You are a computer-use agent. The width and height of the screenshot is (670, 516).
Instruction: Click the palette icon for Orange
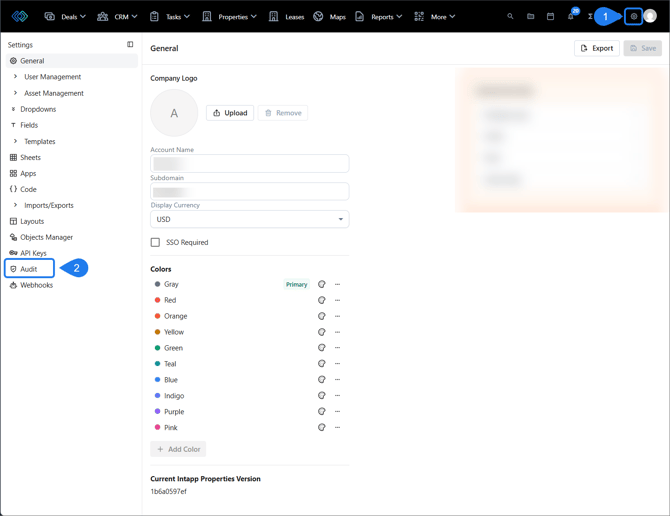322,316
